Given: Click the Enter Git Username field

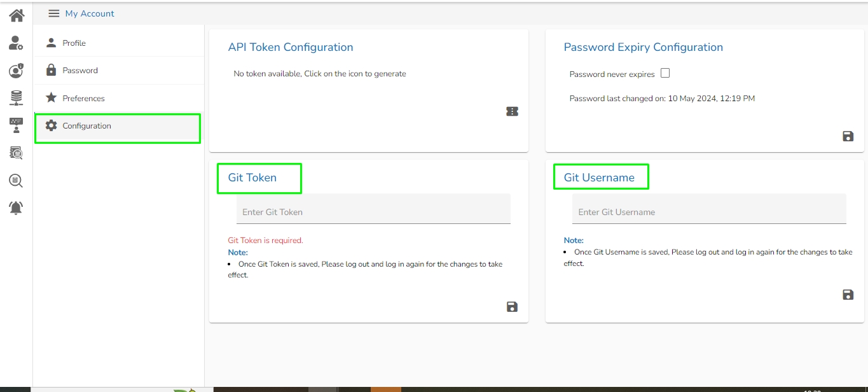Looking at the screenshot, I should point(709,212).
